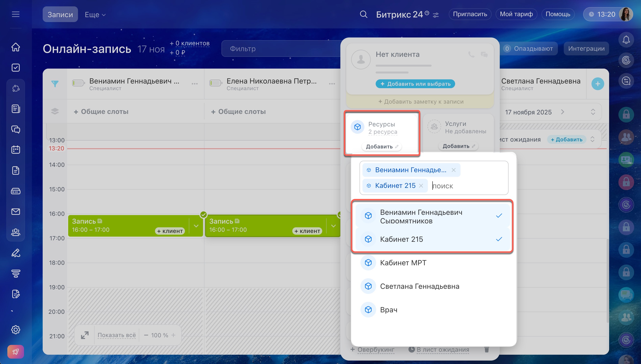
Task: Click the search magnifier in top bar
Action: (x=363, y=14)
